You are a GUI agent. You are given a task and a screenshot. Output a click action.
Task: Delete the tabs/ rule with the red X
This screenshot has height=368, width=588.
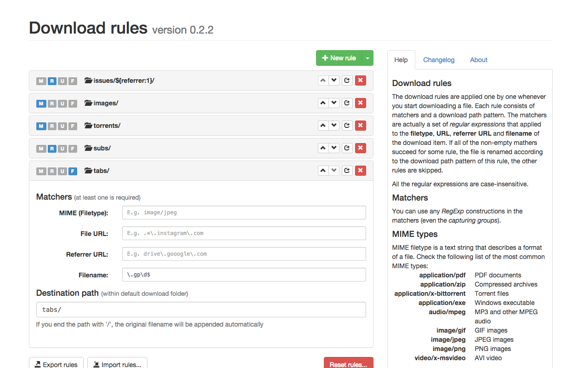[361, 170]
